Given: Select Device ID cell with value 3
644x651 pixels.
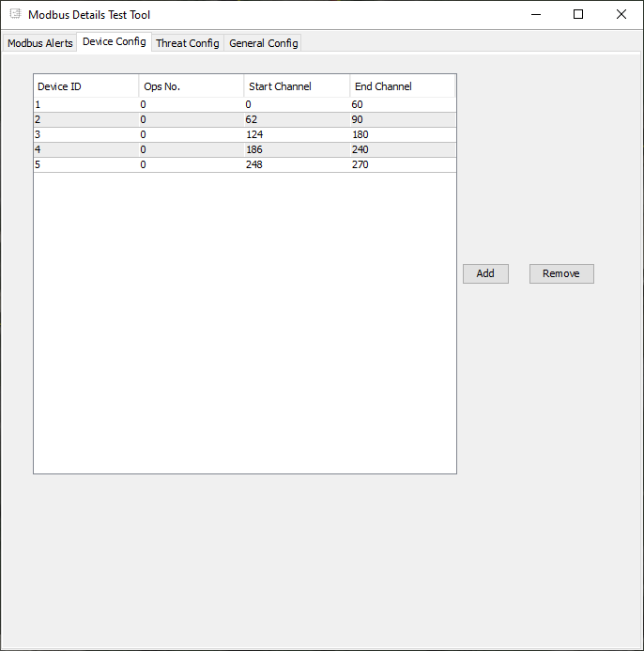Looking at the screenshot, I should [x=85, y=134].
